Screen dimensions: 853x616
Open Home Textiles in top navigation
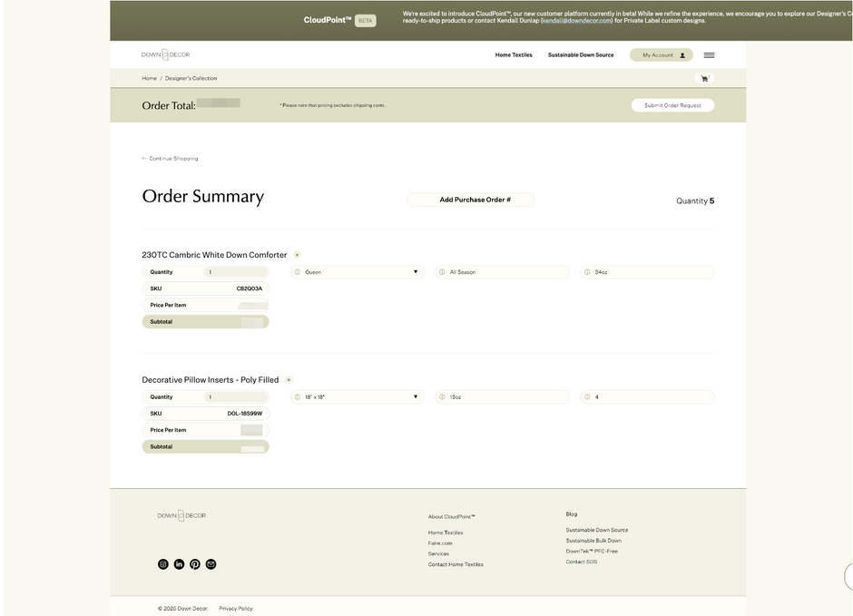coord(514,55)
